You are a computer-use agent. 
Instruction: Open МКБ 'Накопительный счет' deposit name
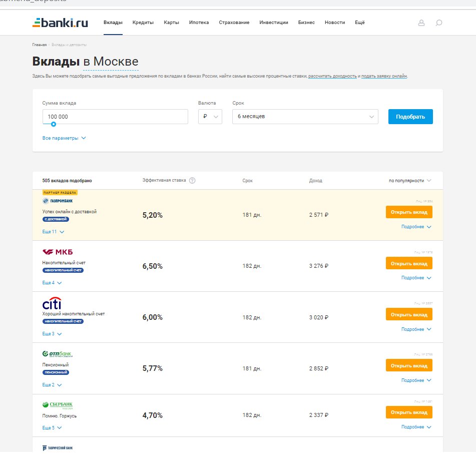pyautogui.click(x=64, y=263)
